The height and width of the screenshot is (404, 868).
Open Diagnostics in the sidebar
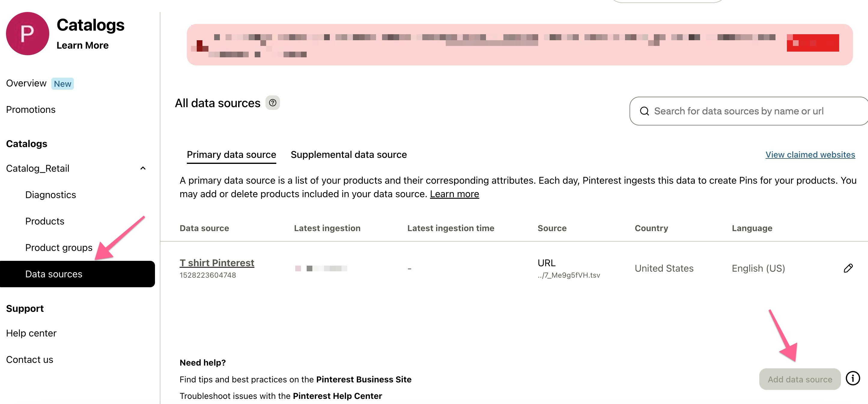point(50,194)
